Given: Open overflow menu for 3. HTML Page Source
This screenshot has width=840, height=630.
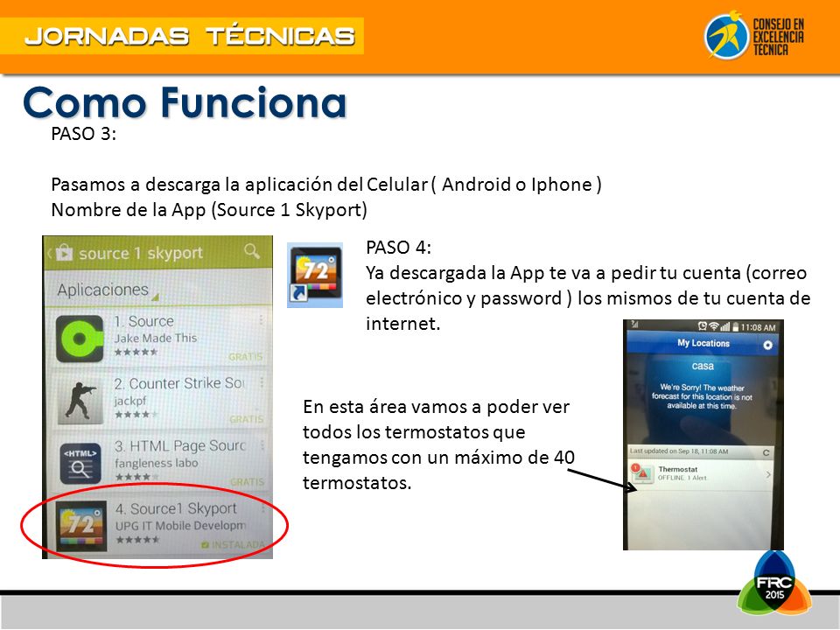Looking at the screenshot, I should tap(262, 445).
